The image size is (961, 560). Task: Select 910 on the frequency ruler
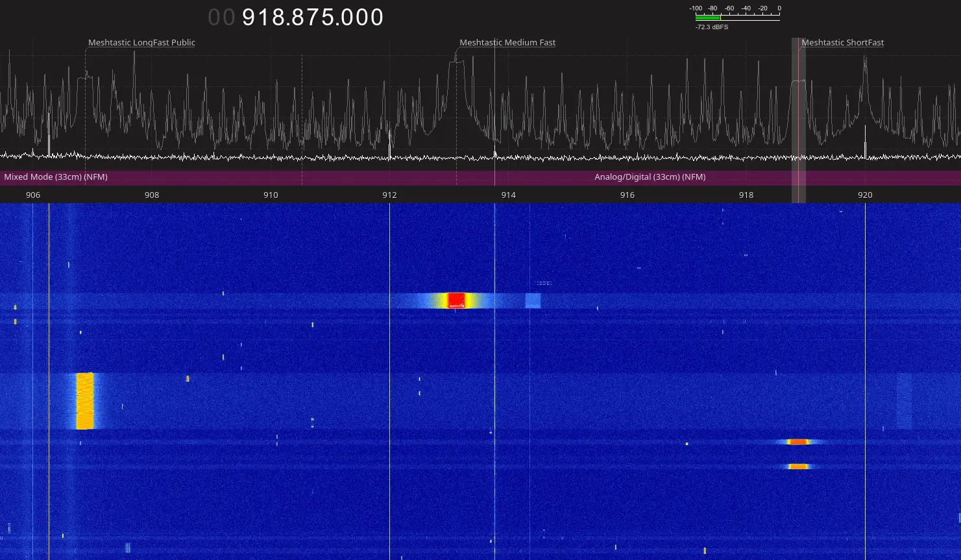click(271, 195)
